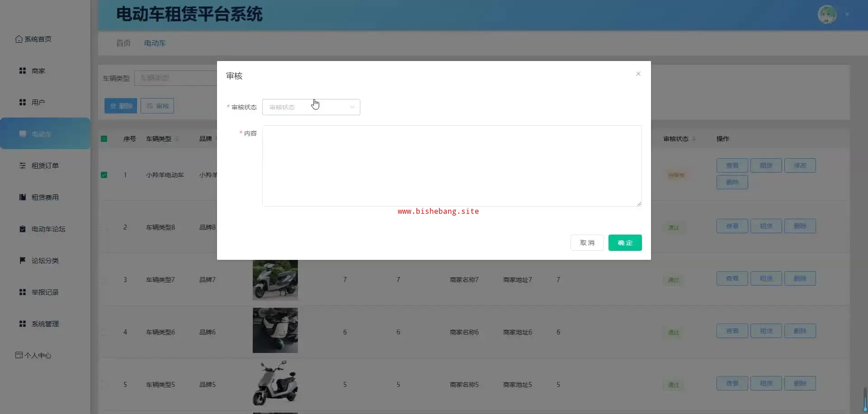The image size is (868, 414).
Task: Click the clipboard icon beside 电动车论坛
Action: click(23, 229)
